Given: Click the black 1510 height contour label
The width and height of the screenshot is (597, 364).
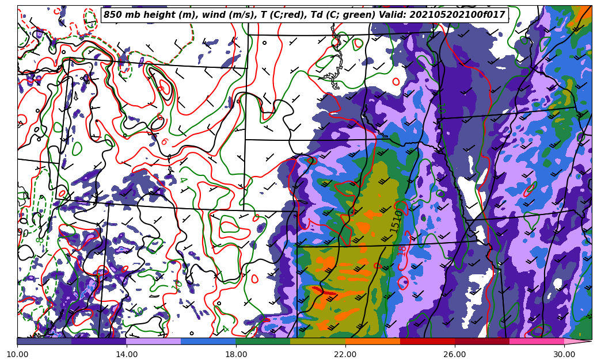Looking at the screenshot, I should click(x=396, y=222).
